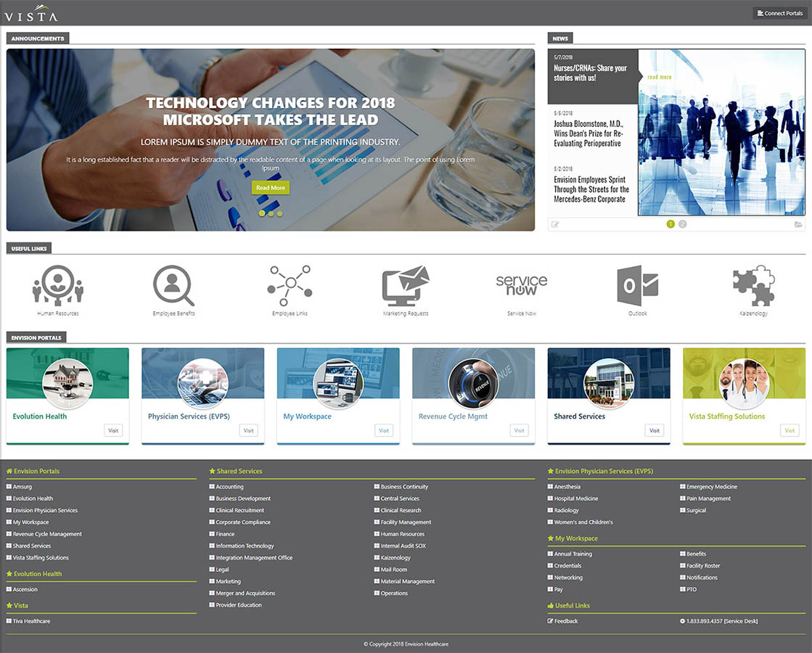The height and width of the screenshot is (653, 812).
Task: Open the Pain Management footer link
Action: [x=708, y=498]
